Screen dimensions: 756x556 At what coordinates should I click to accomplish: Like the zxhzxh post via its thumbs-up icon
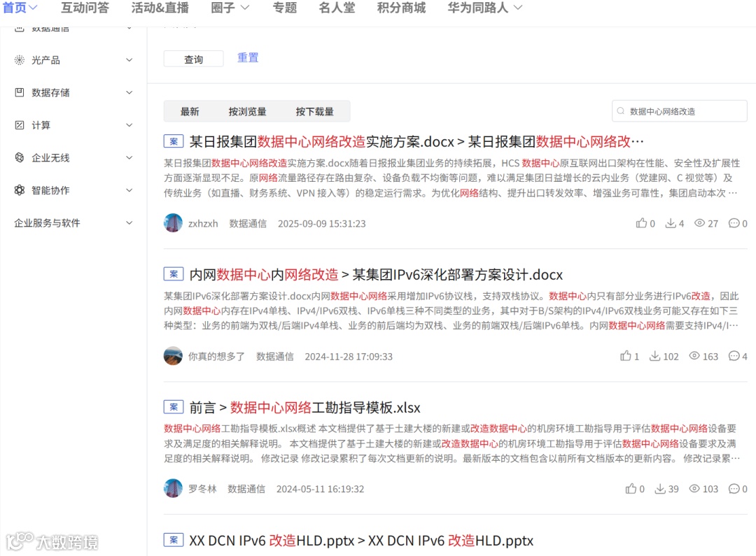click(641, 223)
